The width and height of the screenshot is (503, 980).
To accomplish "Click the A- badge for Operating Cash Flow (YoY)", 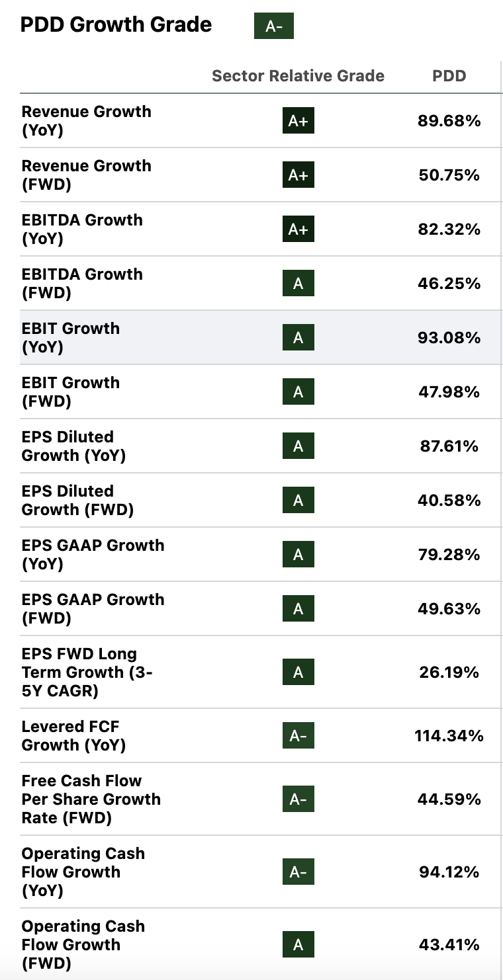I will [298, 872].
